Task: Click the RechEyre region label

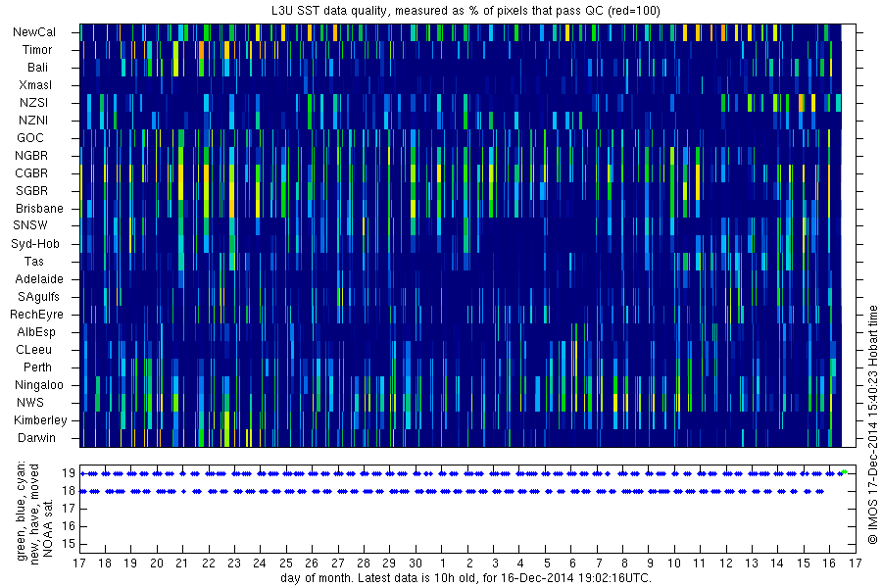Action: click(36, 315)
